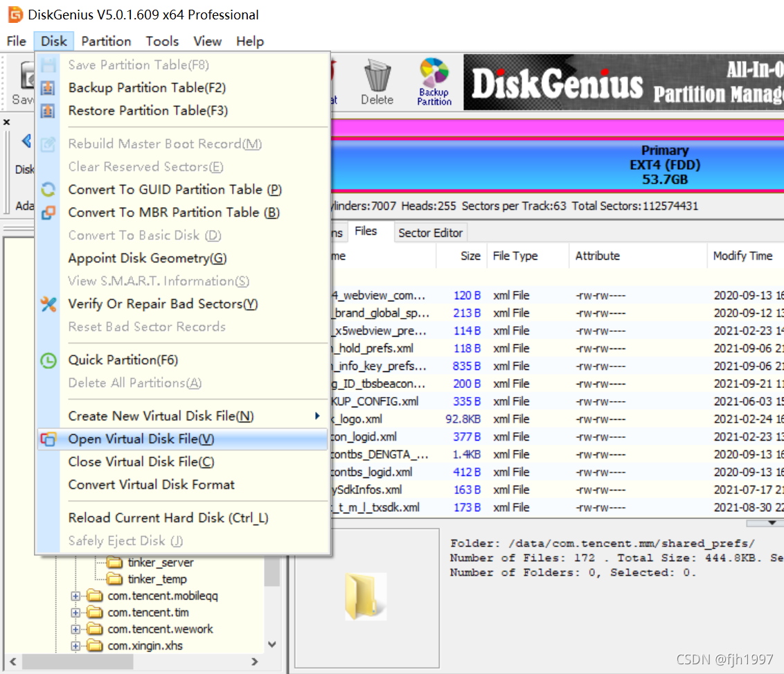Switch to the Sector Editor tab
This screenshot has width=784, height=674.
(431, 233)
